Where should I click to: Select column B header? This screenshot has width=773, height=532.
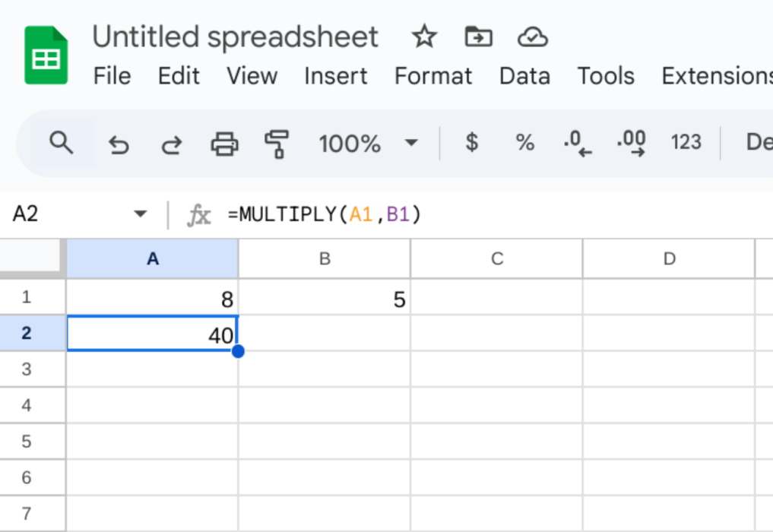click(325, 259)
